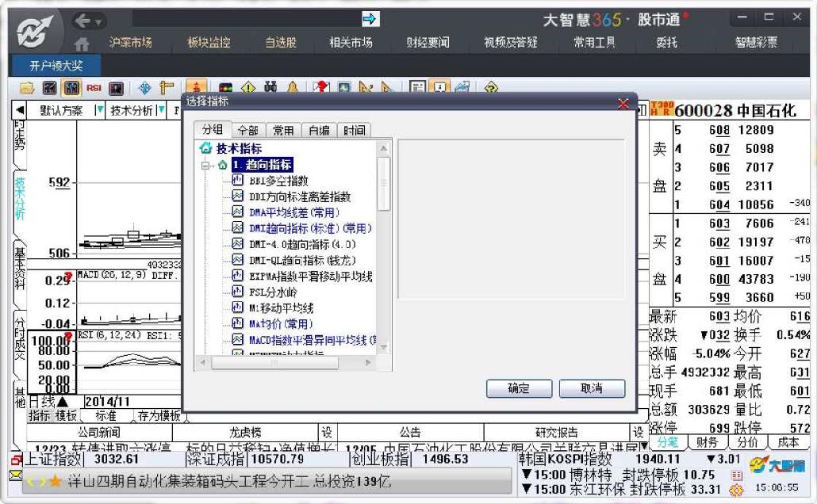Click the yellow signpost toolbar icon
This screenshot has width=817, height=504.
167,87
